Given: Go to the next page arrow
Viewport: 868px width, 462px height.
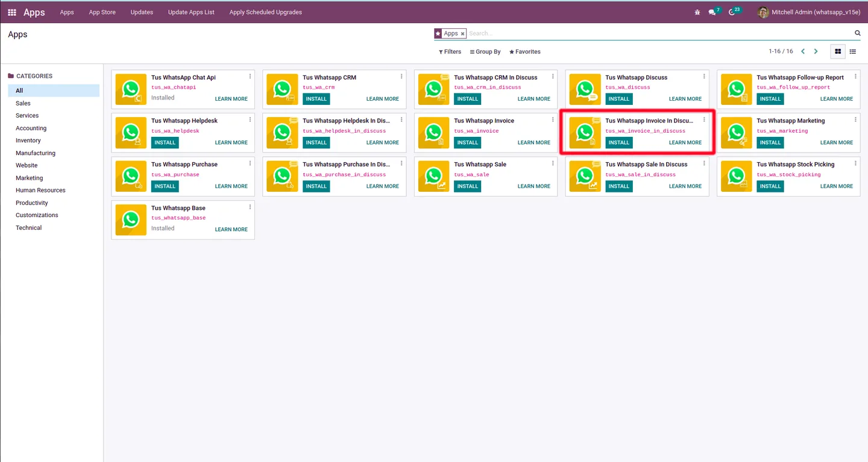Looking at the screenshot, I should coord(816,52).
